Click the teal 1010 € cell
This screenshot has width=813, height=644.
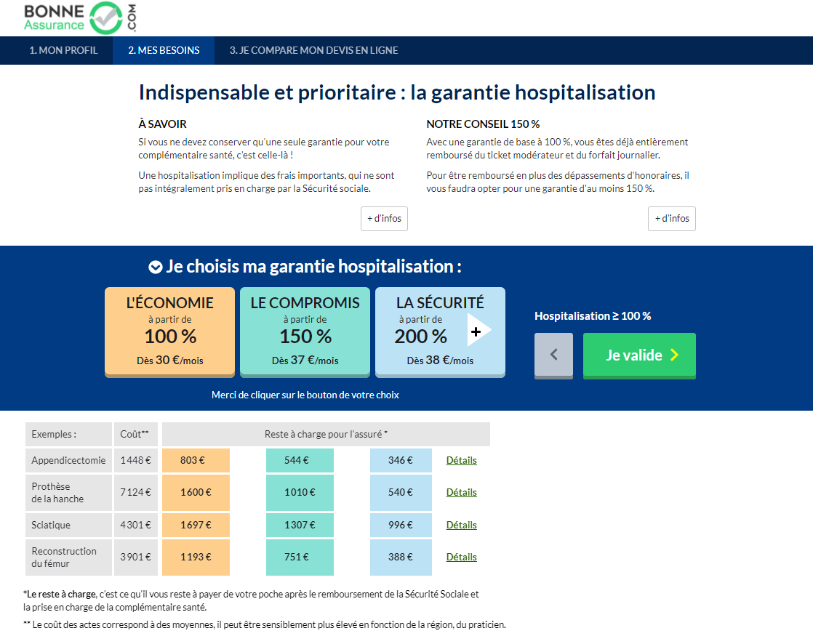pos(300,492)
